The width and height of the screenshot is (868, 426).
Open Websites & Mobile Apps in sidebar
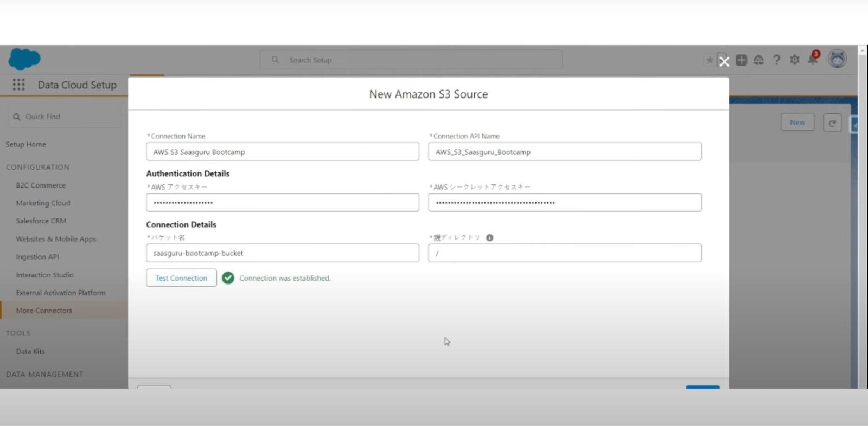coord(56,239)
